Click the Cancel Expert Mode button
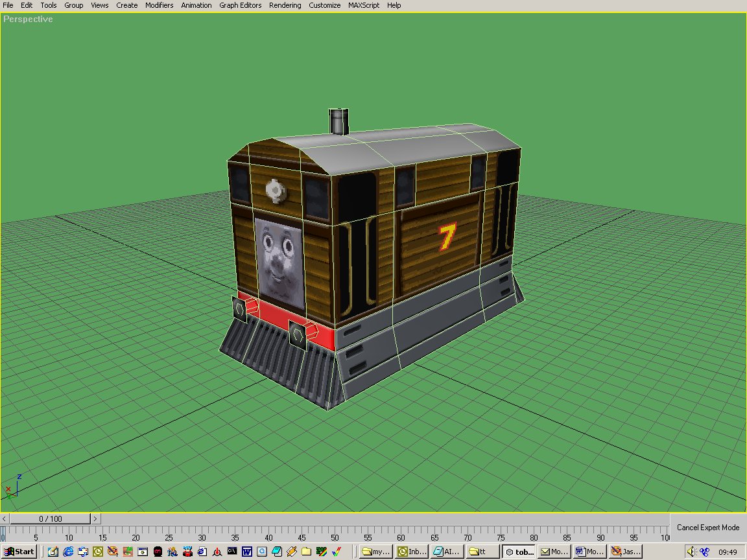Image resolution: width=747 pixels, height=560 pixels. click(x=708, y=527)
